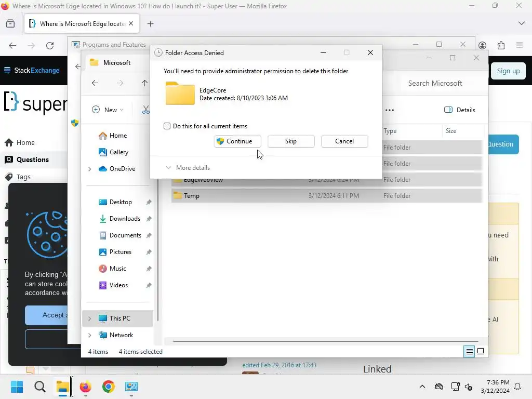Image resolution: width=532 pixels, height=399 pixels.
Task: Open a new Firefox tab
Action: (150, 24)
